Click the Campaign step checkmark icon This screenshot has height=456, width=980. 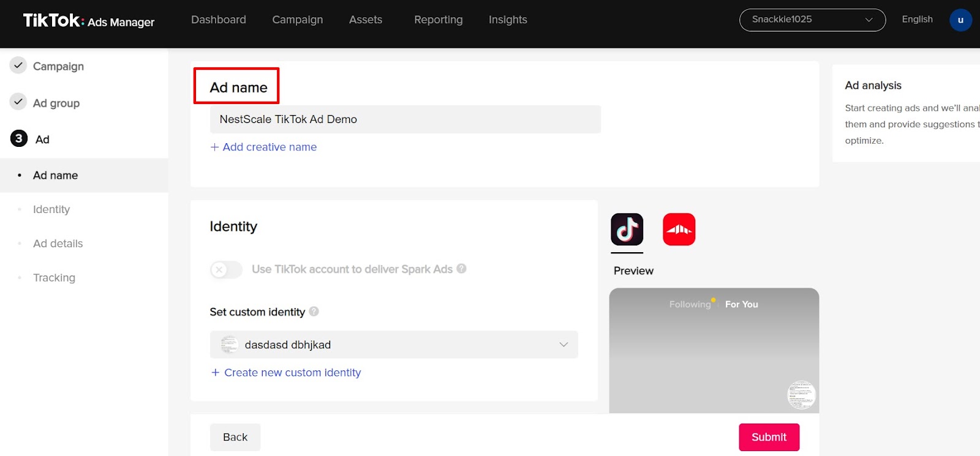click(18, 65)
